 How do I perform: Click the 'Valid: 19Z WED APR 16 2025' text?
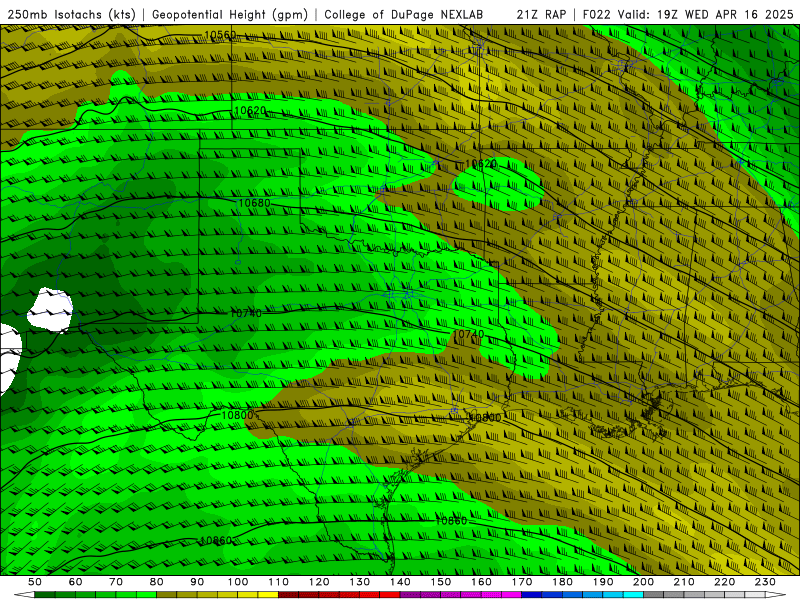coord(706,15)
